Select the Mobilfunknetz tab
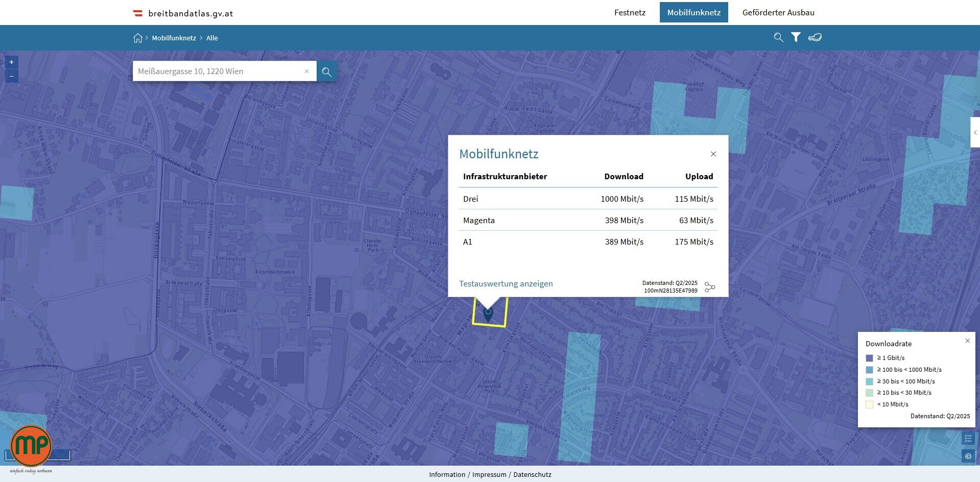The width and height of the screenshot is (980, 482). (694, 12)
